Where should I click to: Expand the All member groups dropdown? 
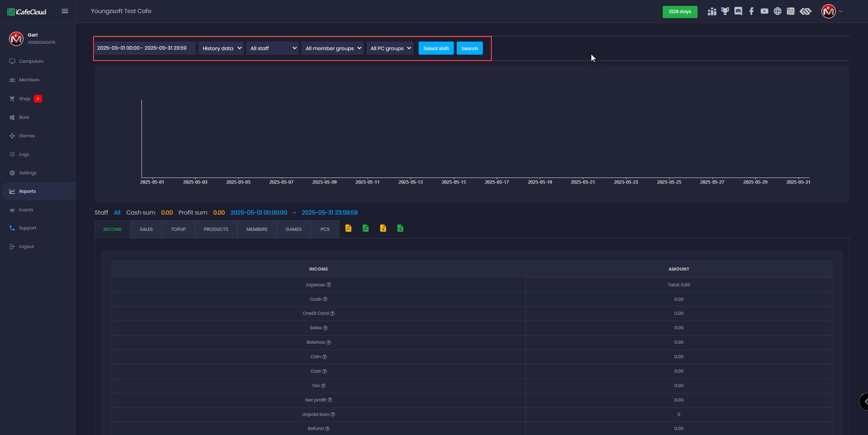(x=332, y=48)
